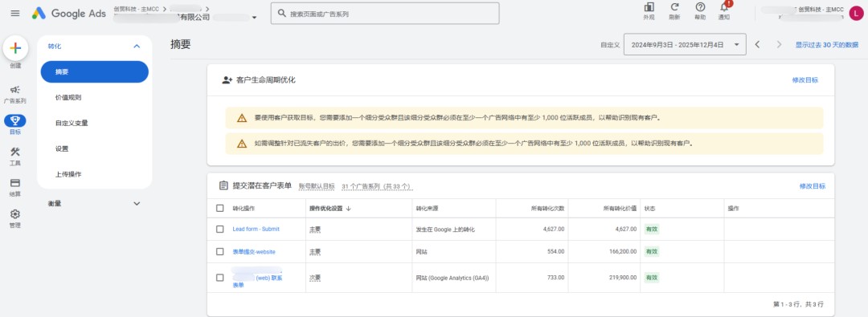
Task: Click the 状态 column header
Action: pos(649,209)
